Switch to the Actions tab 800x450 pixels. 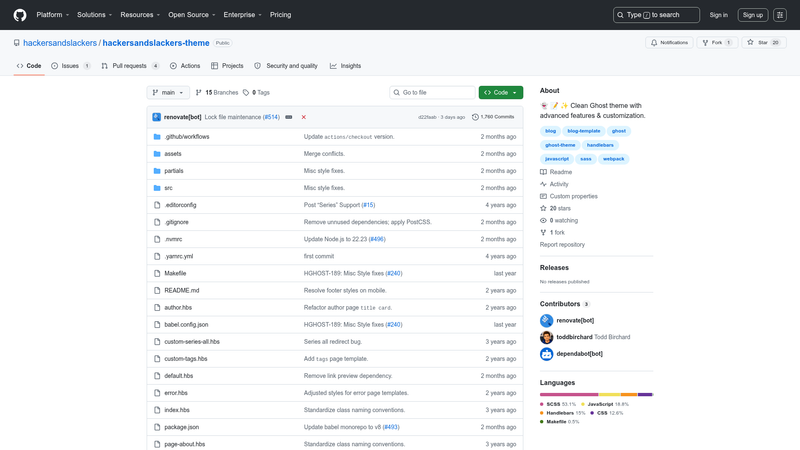(x=185, y=66)
